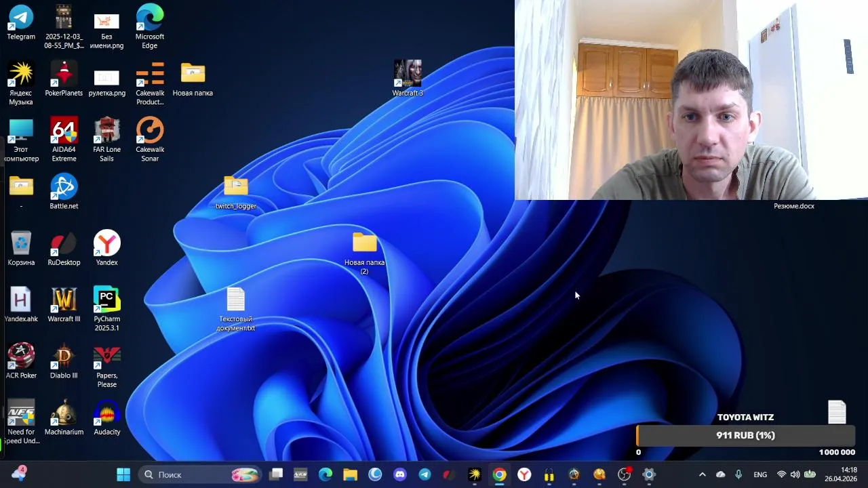Select the PyCharm 2025.3.1 shortcut
The width and height of the screenshot is (868, 488).
[106, 309]
